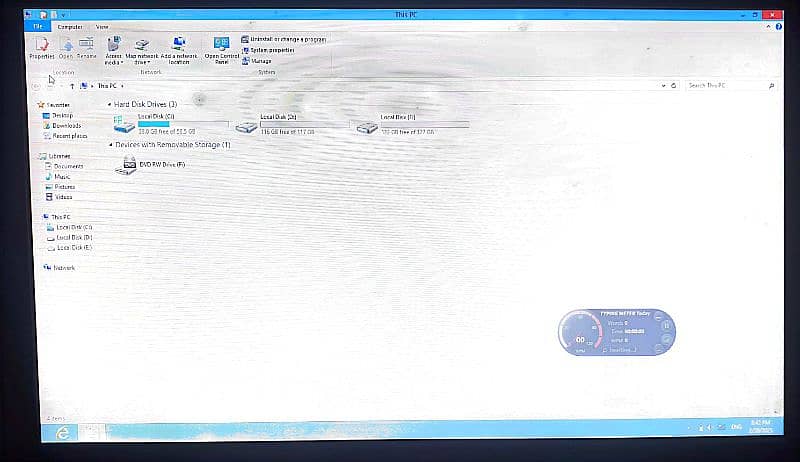
Task: Open Control Panel from the ribbon
Action: [x=222, y=47]
